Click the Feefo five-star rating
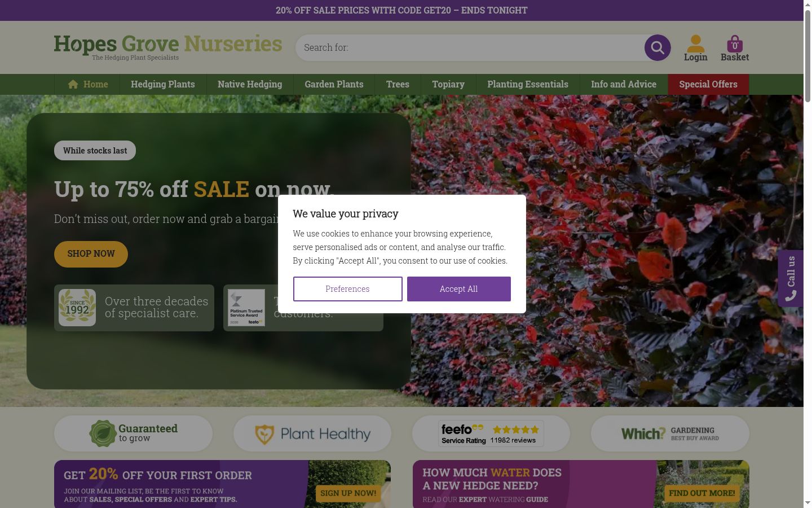This screenshot has height=508, width=812. [515, 430]
